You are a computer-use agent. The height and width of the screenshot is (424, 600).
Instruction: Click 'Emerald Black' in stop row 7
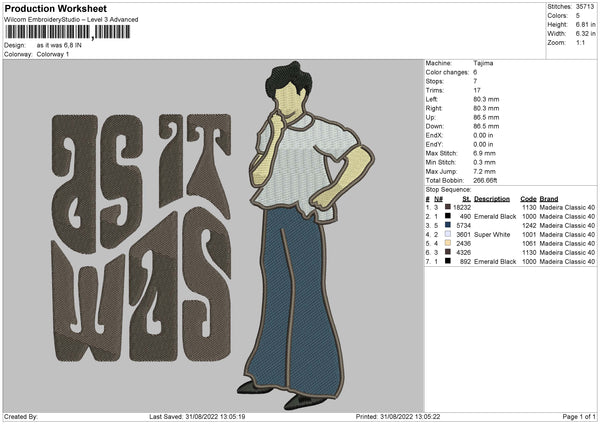pos(495,262)
